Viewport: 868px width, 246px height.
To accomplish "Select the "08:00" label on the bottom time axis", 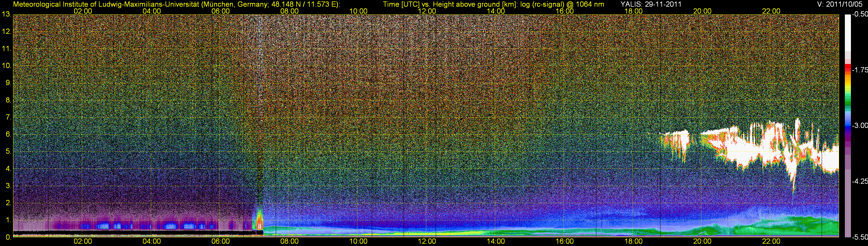I will (289, 242).
